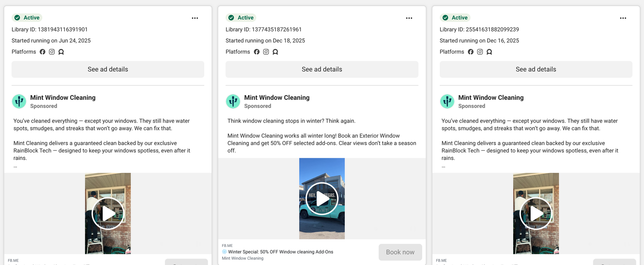Screen dimensions: 644x265
Task: Select Library ID: 1377435187261961 text
Action: coord(264,29)
